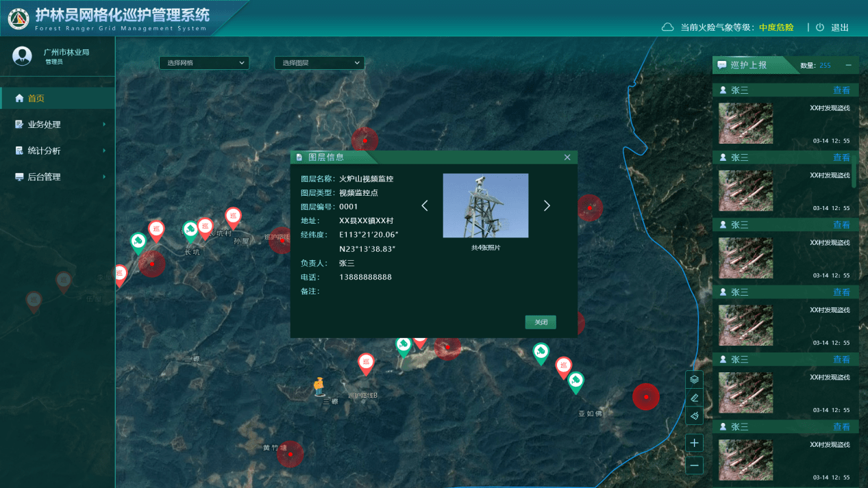
Task: Open the map layers stack tool
Action: (694, 379)
